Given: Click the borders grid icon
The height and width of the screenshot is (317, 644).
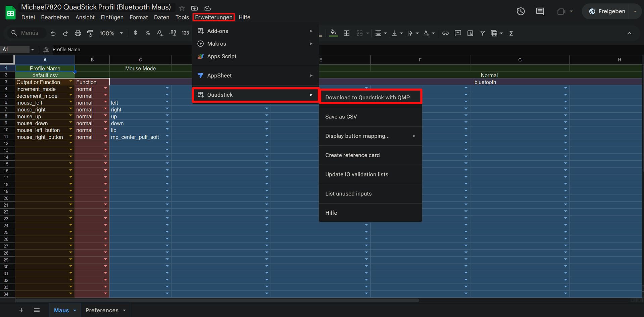Looking at the screenshot, I should [x=347, y=33].
